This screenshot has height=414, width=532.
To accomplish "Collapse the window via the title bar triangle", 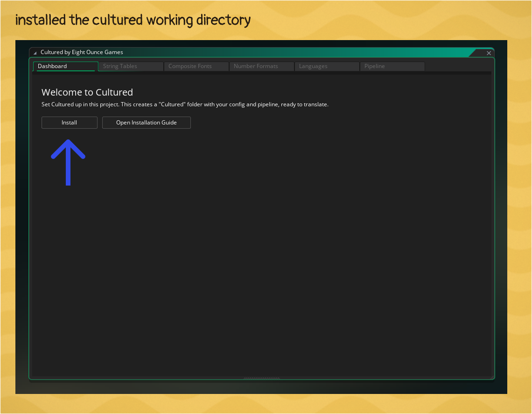I will [35, 53].
